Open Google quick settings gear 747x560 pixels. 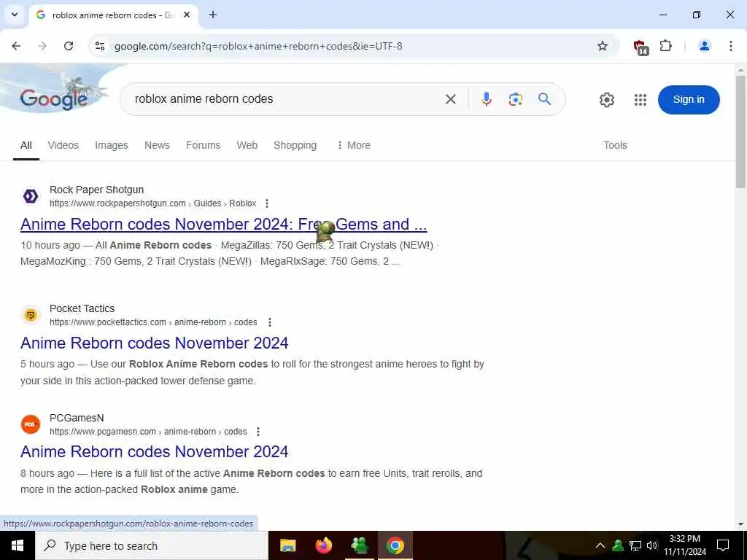coord(606,99)
